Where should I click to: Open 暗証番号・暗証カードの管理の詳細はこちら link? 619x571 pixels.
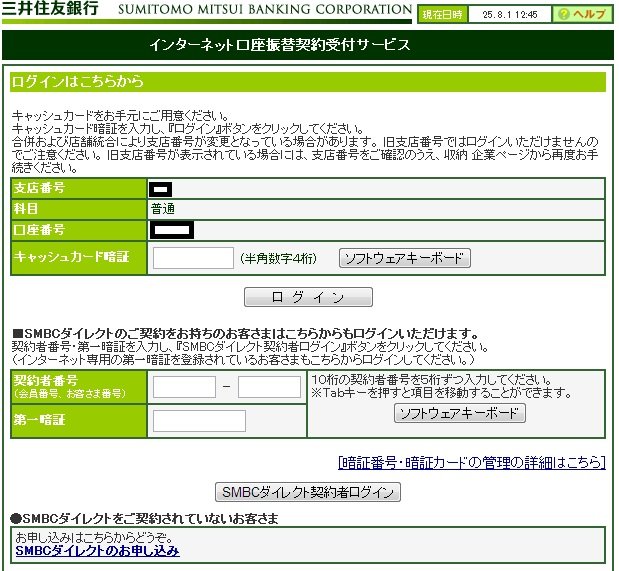pos(472,463)
